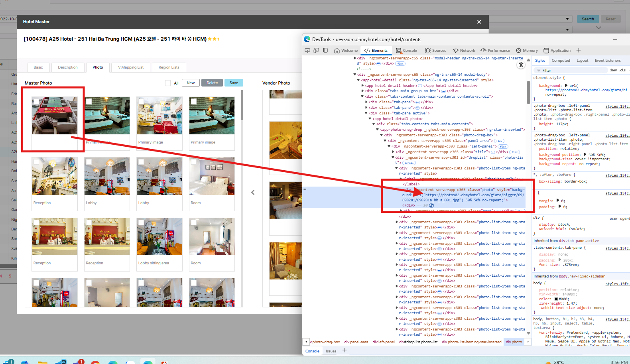Expand the app-hotel-detail-header node

[x=362, y=86]
